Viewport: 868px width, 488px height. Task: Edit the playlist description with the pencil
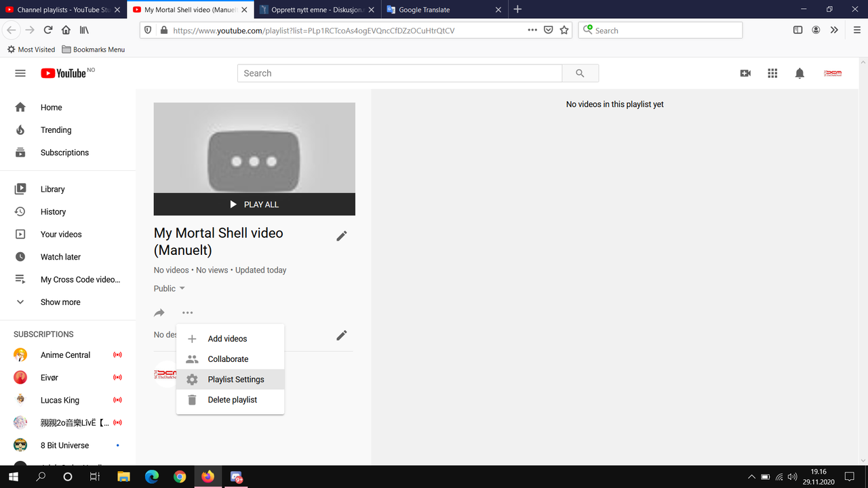pyautogui.click(x=342, y=335)
